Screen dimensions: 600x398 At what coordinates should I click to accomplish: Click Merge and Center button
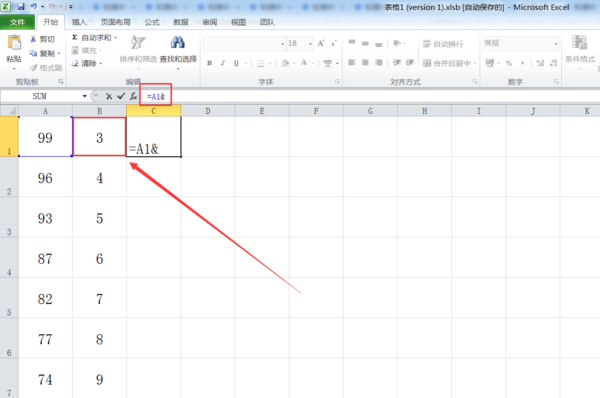point(450,63)
